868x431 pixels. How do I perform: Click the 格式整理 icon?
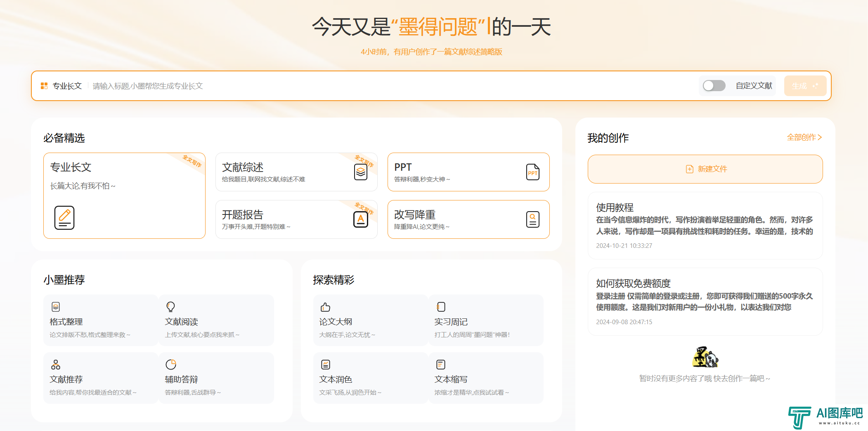pos(56,307)
